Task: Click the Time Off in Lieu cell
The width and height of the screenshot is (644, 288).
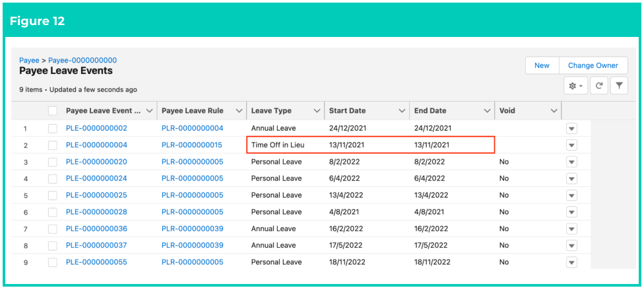Action: point(278,145)
